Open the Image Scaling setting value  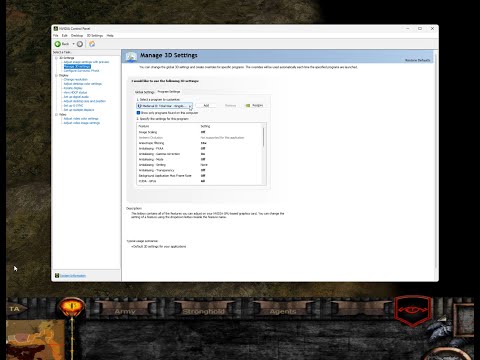(203, 132)
